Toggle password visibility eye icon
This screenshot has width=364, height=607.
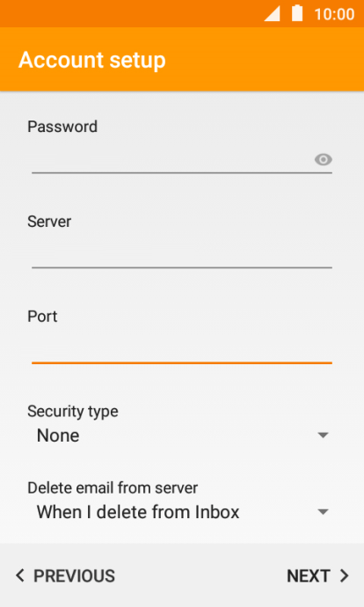click(x=323, y=159)
